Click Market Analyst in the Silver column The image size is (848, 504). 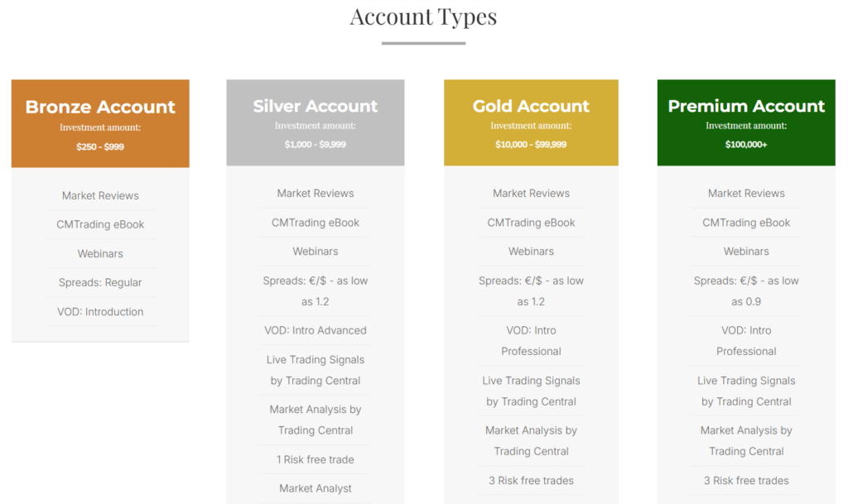(316, 488)
